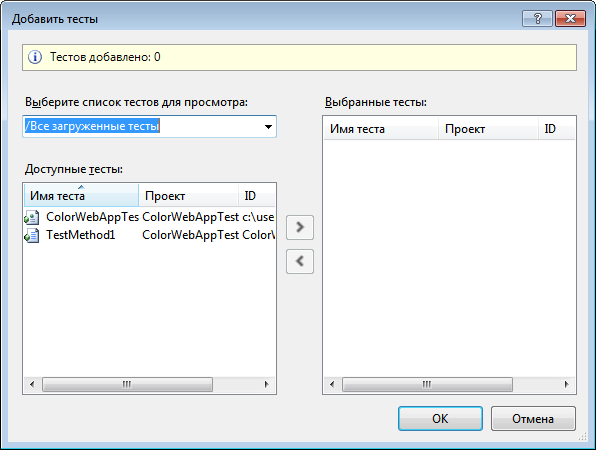Click right scroll arrow of available tests list
This screenshot has width=596, height=450.
267,384
